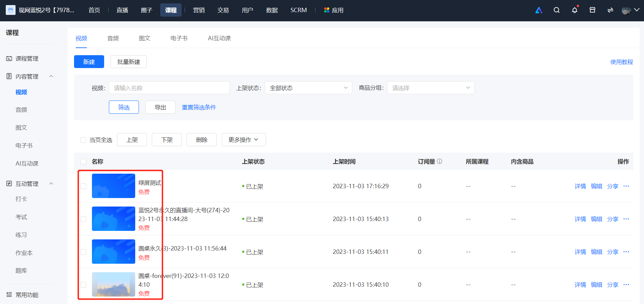Image resolution: width=644 pixels, height=304 pixels.
Task: Open 练习 in sidebar
Action: click(21, 235)
